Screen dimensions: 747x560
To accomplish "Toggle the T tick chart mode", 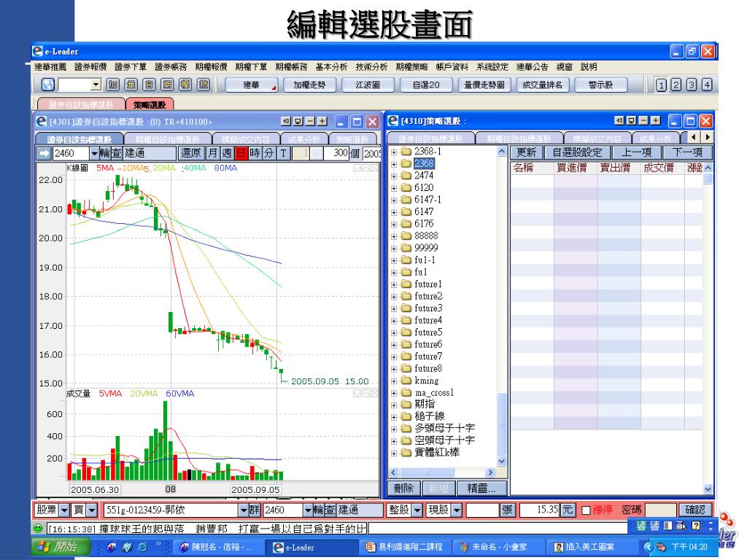I will pyautogui.click(x=284, y=153).
